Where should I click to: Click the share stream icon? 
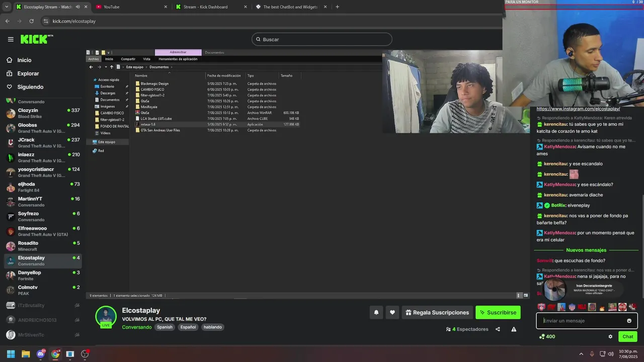[x=498, y=329]
